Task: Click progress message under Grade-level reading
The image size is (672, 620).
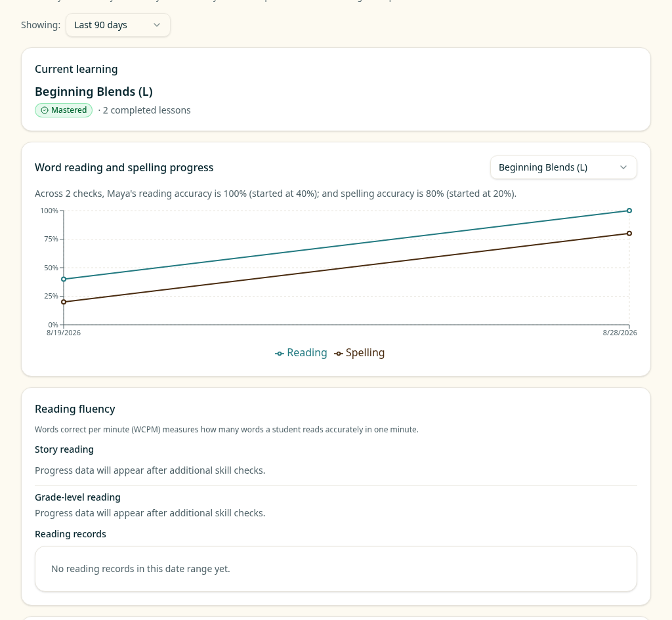Action: [150, 513]
